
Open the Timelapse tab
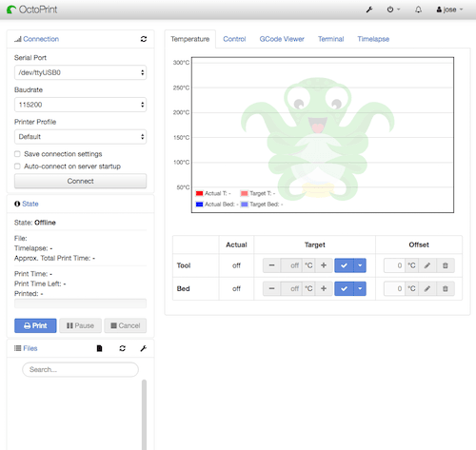(373, 39)
